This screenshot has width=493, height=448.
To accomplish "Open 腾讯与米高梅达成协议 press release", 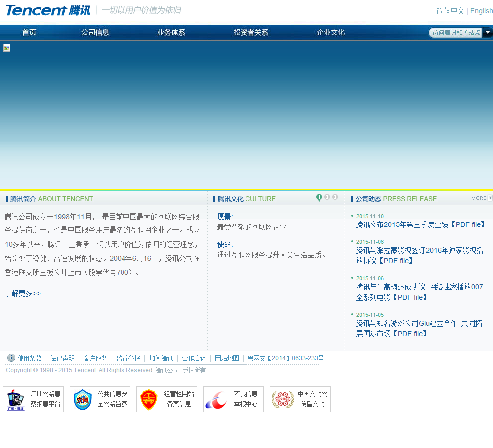I will click(x=419, y=292).
